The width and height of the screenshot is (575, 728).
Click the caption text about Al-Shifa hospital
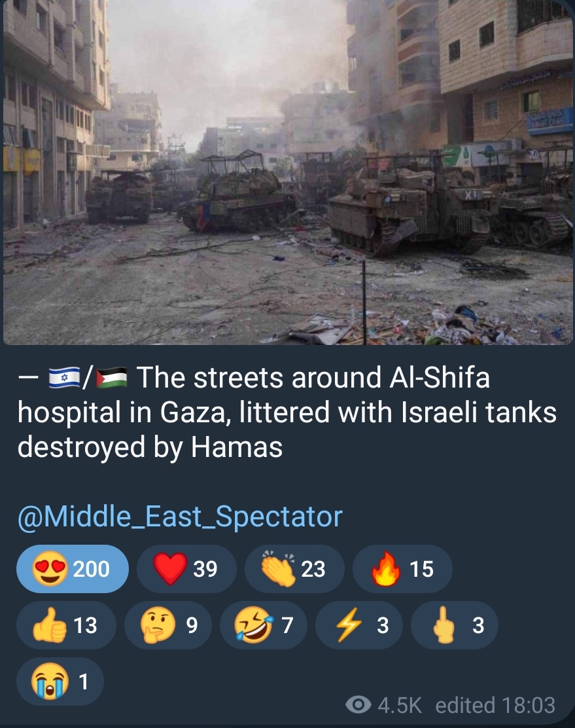pyautogui.click(x=287, y=412)
